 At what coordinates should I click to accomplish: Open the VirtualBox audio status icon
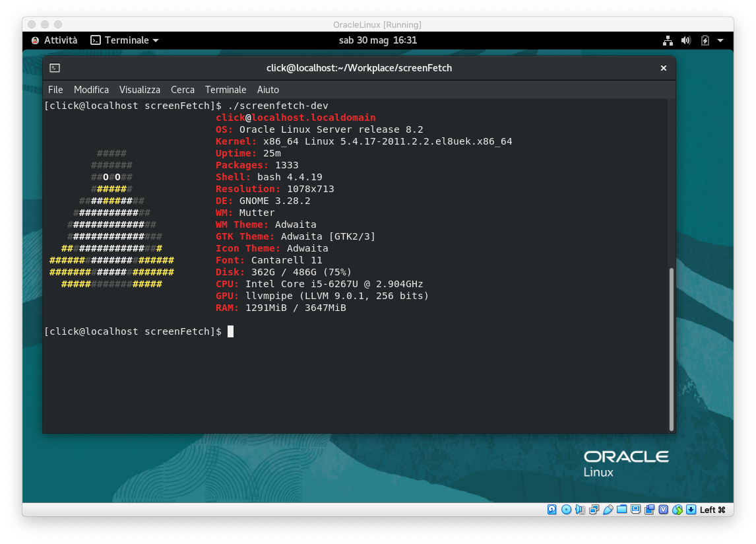tap(580, 510)
